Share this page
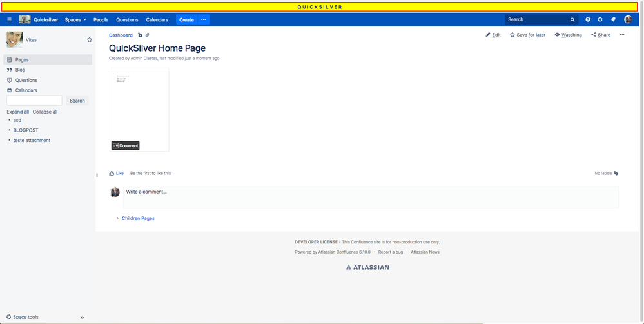Image resolution: width=644 pixels, height=324 pixels. (601, 35)
